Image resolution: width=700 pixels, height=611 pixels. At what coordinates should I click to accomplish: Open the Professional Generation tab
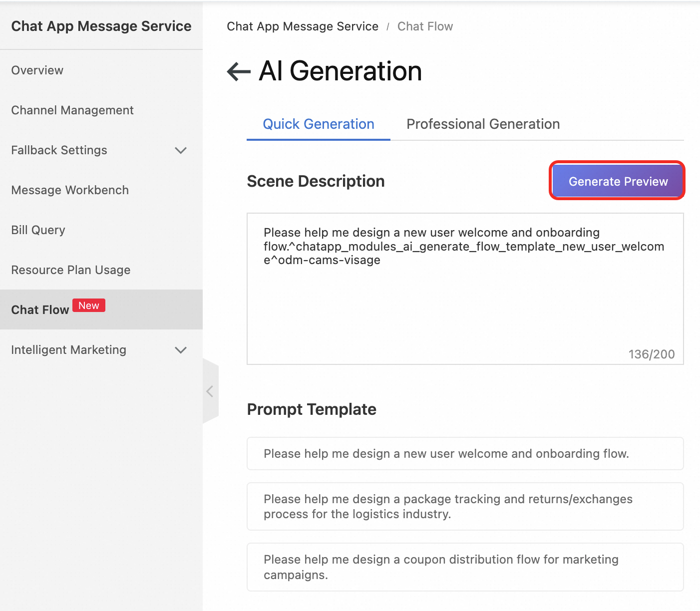coord(483,124)
